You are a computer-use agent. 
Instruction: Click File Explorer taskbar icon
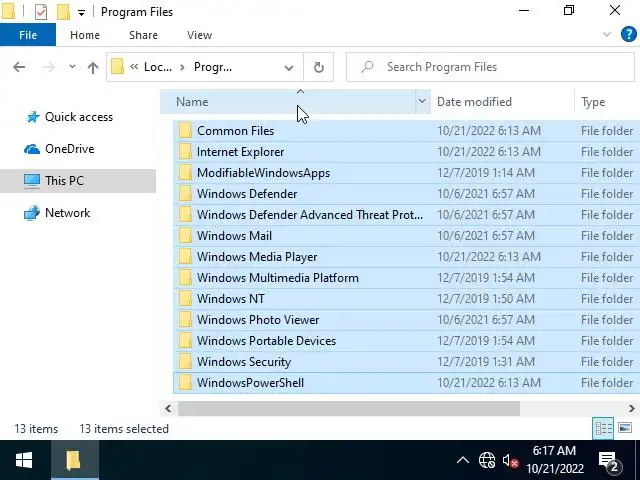74,460
